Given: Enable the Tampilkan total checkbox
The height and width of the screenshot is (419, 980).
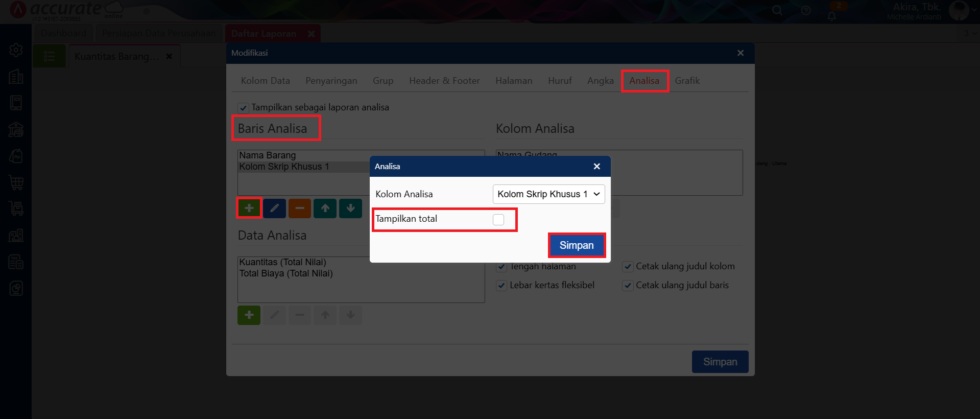Looking at the screenshot, I should (x=498, y=220).
